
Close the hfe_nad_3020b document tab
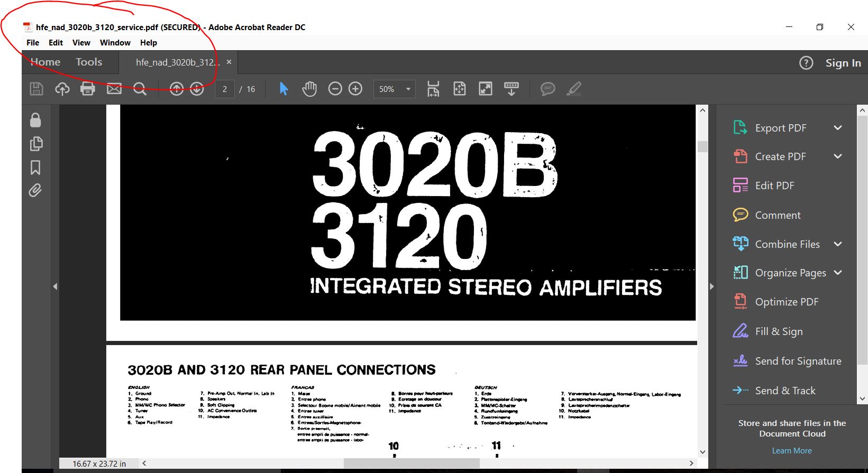coord(229,62)
